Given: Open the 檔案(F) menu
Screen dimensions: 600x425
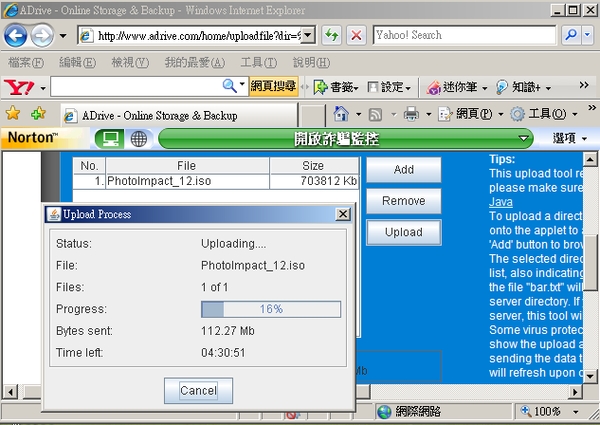Looking at the screenshot, I should pos(26,62).
